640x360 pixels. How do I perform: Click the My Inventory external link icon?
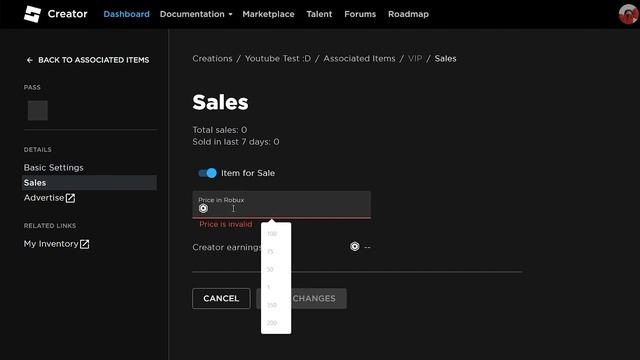84,244
